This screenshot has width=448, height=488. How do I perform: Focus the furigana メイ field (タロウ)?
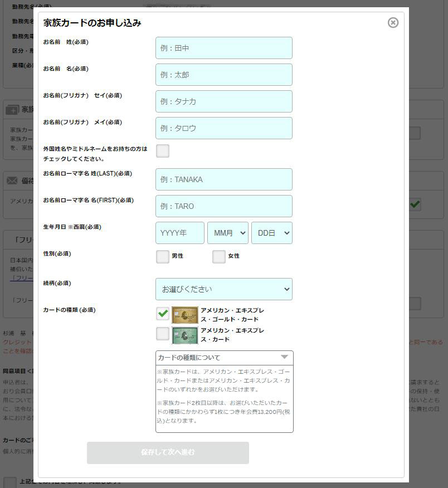tap(224, 128)
